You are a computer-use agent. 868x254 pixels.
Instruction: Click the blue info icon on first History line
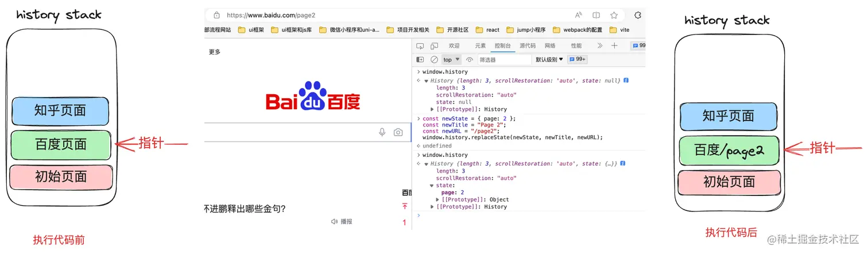click(626, 80)
